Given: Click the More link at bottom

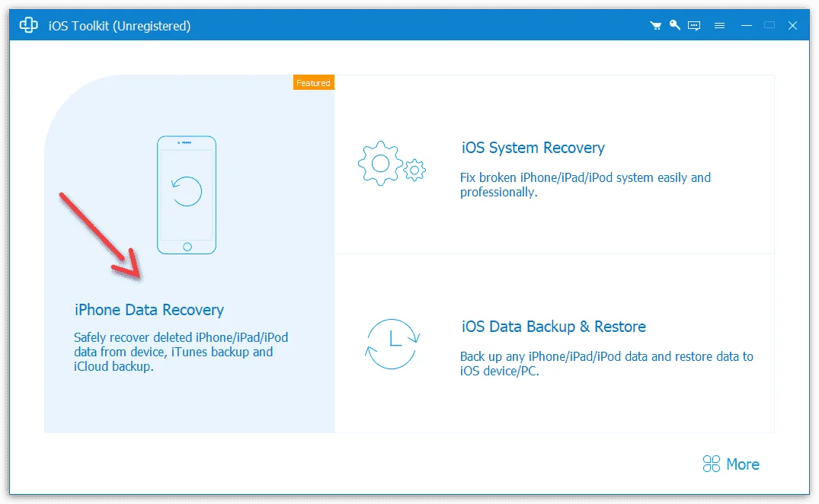Looking at the screenshot, I should (743, 464).
